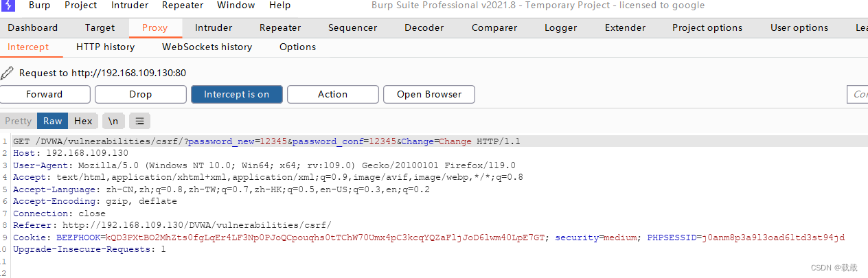
Task: Open the Project options tab
Action: pyautogui.click(x=707, y=28)
